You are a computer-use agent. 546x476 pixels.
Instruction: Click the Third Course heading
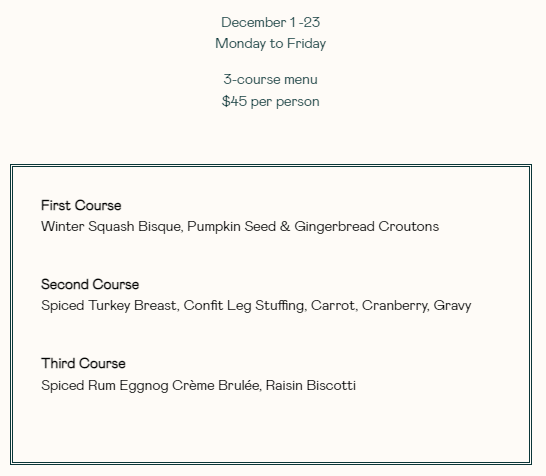click(x=83, y=364)
